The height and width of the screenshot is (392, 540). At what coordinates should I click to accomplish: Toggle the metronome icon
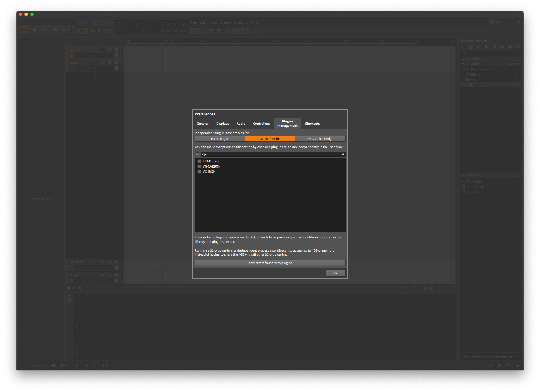(93, 31)
